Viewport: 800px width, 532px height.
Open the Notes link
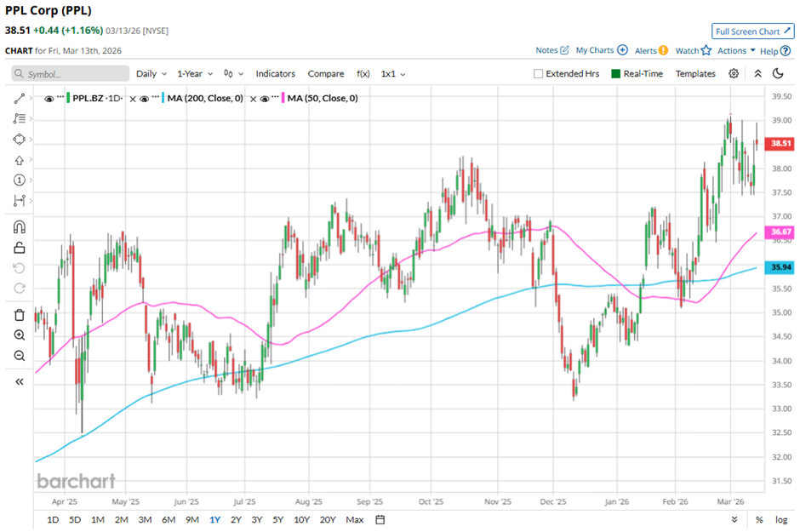(552, 51)
